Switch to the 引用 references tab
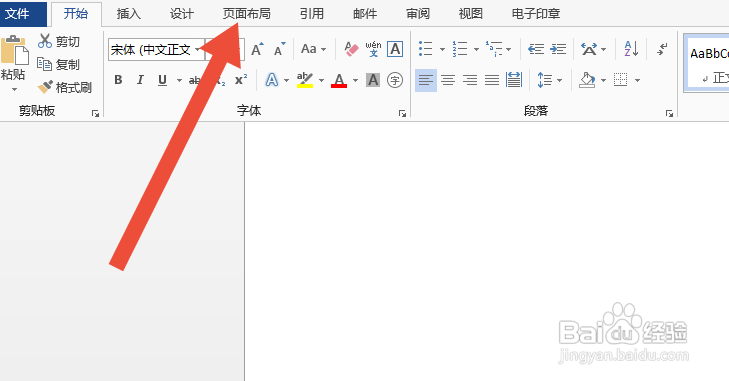 tap(311, 13)
